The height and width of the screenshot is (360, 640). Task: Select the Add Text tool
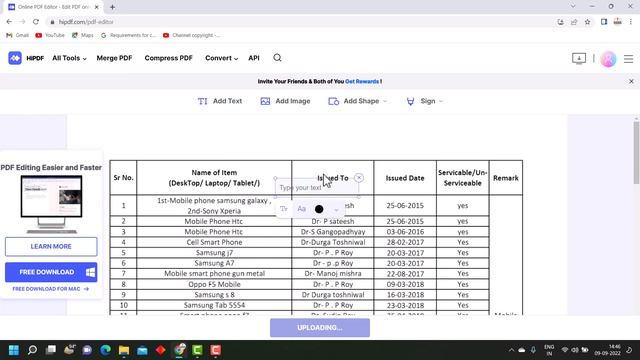(x=220, y=101)
